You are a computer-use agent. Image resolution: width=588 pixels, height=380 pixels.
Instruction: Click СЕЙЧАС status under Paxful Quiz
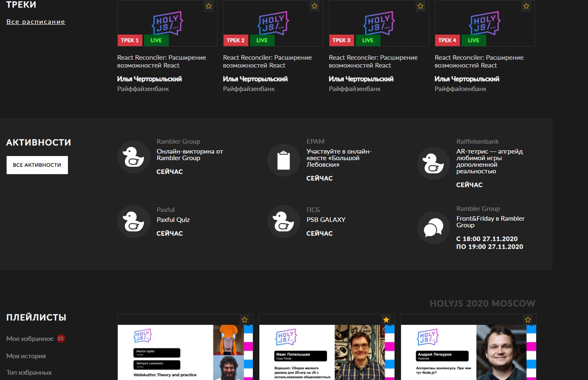click(170, 233)
